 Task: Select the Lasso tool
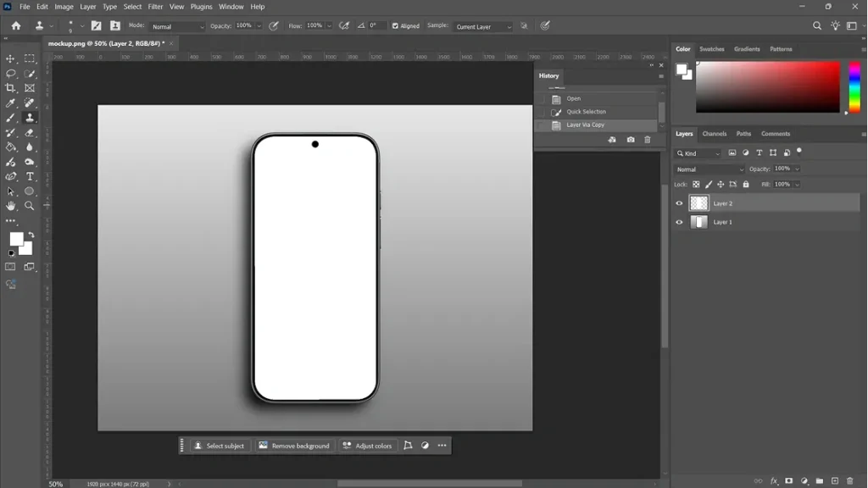[x=10, y=74]
